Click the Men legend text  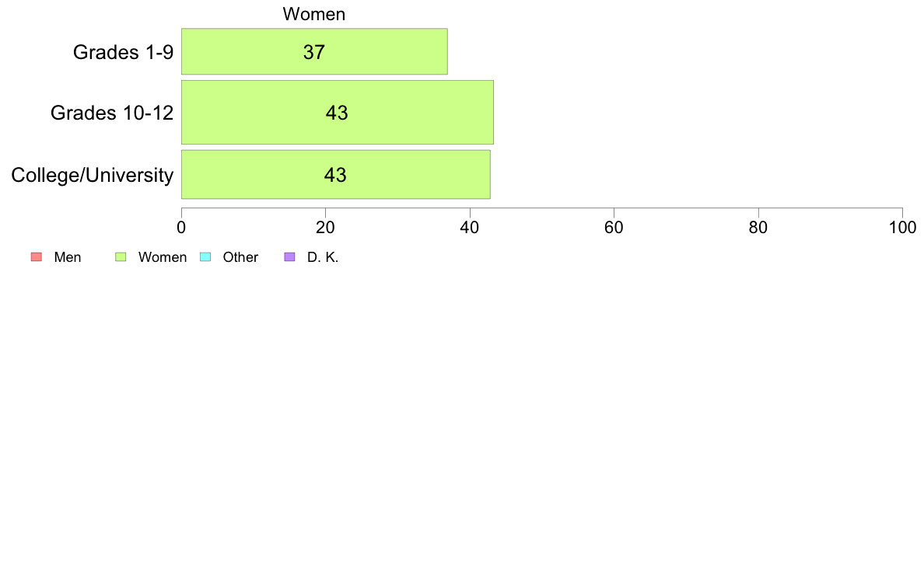[68, 257]
